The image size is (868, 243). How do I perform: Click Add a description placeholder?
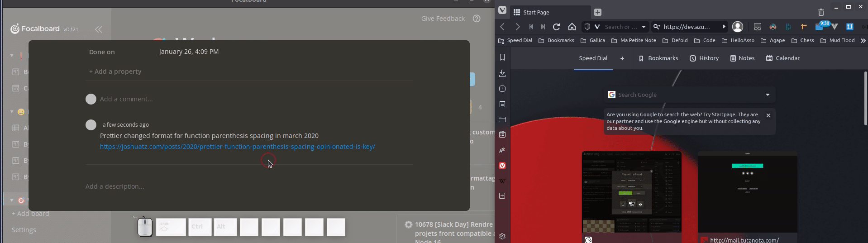tap(115, 186)
